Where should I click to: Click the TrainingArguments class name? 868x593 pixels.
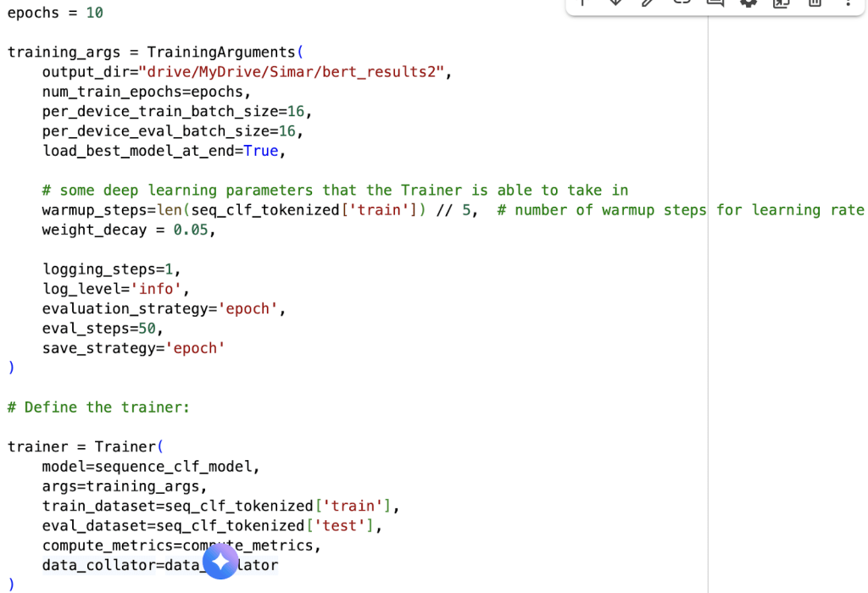point(220,53)
